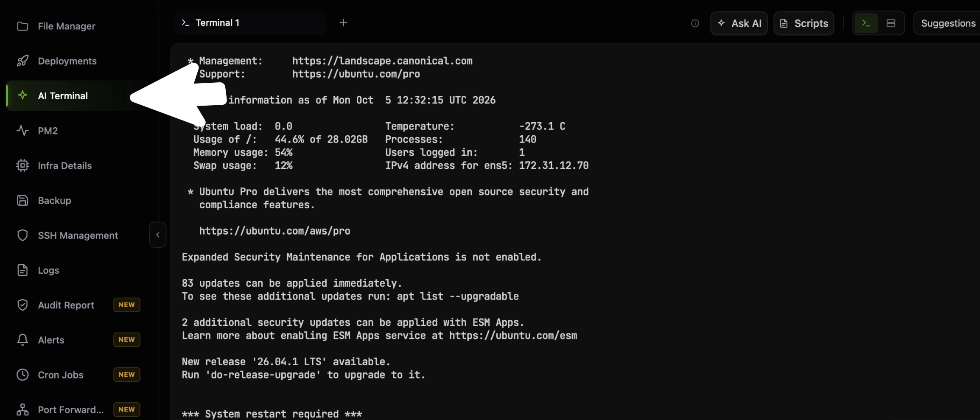
Task: Select the AI Terminal sparkle icon
Action: tap(22, 95)
